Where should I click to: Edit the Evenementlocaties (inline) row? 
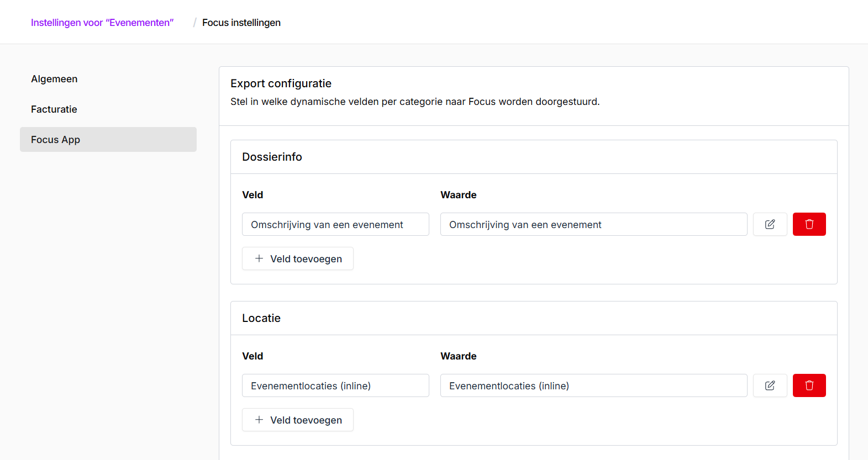(x=770, y=385)
